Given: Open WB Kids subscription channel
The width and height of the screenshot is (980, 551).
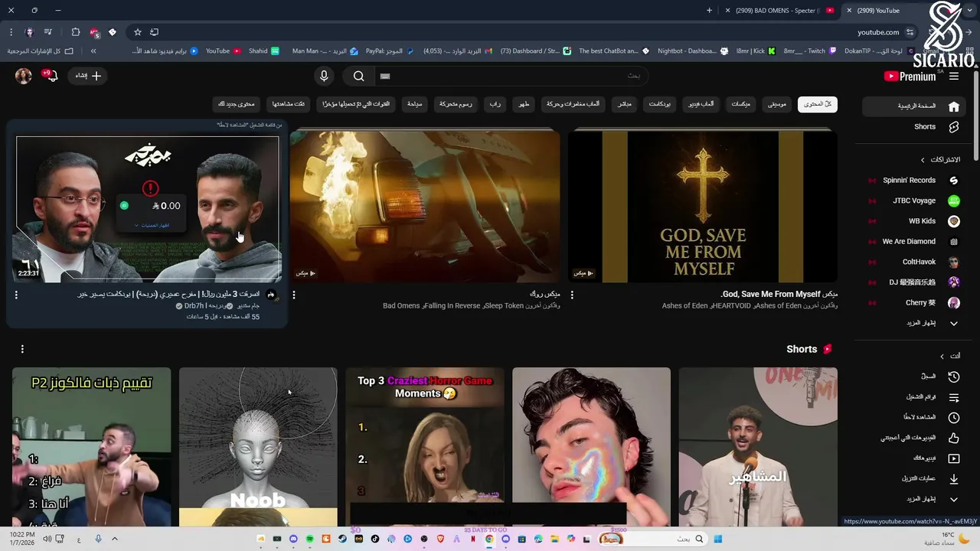Looking at the screenshot, I should tap(912, 221).
